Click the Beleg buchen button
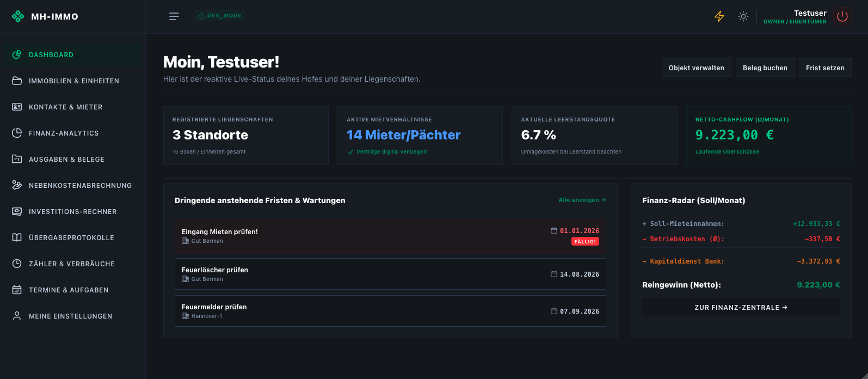Screen dimensions: 868x379 765,68
